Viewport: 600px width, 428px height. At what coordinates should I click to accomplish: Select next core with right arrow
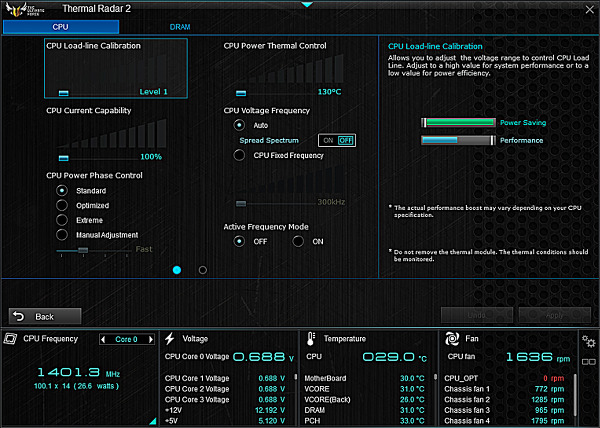(151, 339)
